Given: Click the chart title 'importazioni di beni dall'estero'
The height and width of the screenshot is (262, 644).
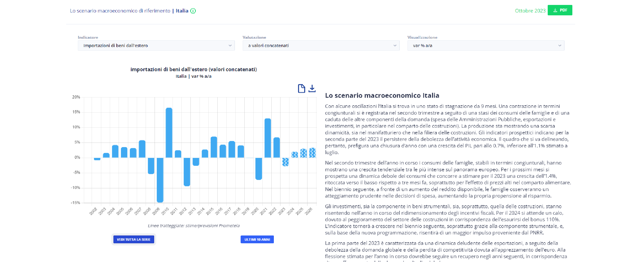Looking at the screenshot, I should pos(193,69).
